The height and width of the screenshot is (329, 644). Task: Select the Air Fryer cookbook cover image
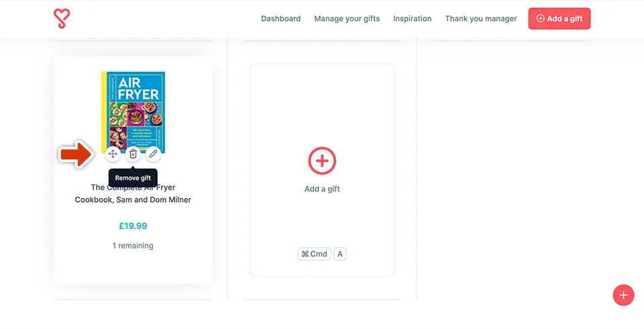pyautogui.click(x=133, y=107)
